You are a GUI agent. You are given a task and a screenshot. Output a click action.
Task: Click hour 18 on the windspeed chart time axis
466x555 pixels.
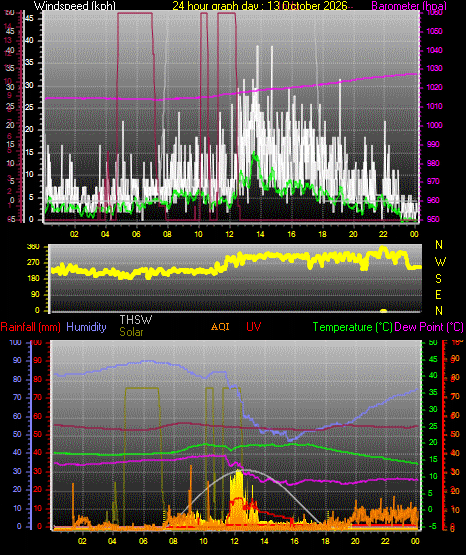point(322,234)
